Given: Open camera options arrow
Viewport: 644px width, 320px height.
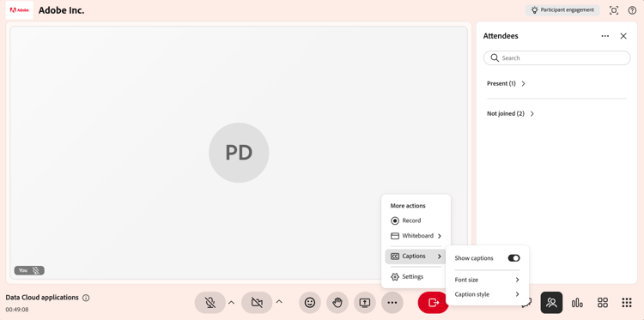Looking at the screenshot, I should 279,303.
